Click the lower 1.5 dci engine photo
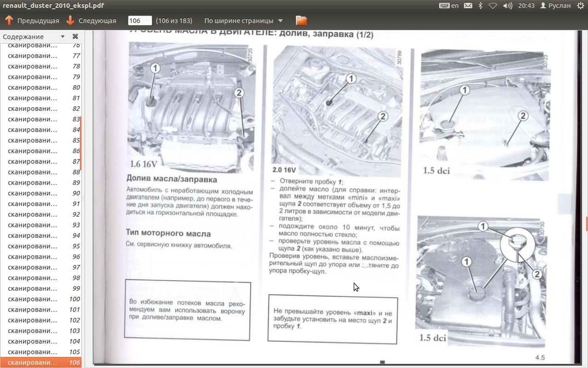Image resolution: width=588 pixels, height=368 pixels. [x=482, y=281]
